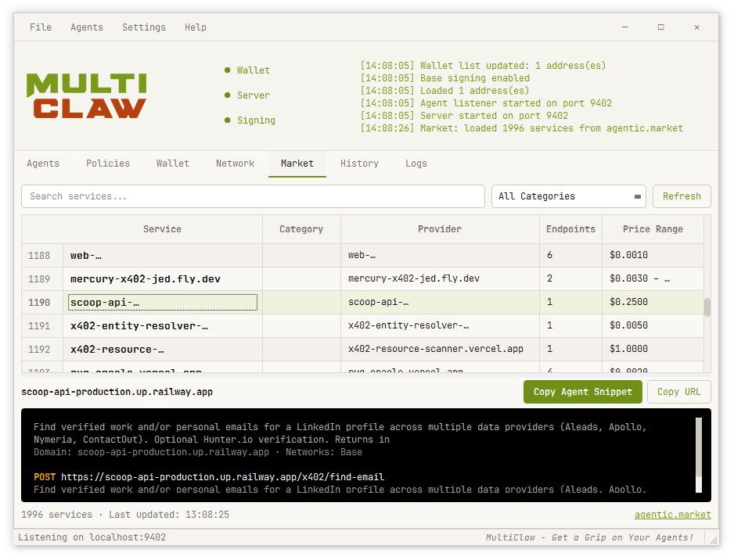The width and height of the screenshot is (734, 560).
Task: Select the x402-resource service in row 1192
Action: click(x=163, y=349)
